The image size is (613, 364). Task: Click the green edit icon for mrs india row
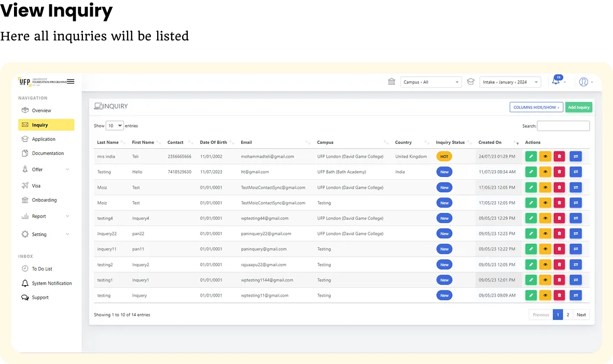tap(531, 157)
